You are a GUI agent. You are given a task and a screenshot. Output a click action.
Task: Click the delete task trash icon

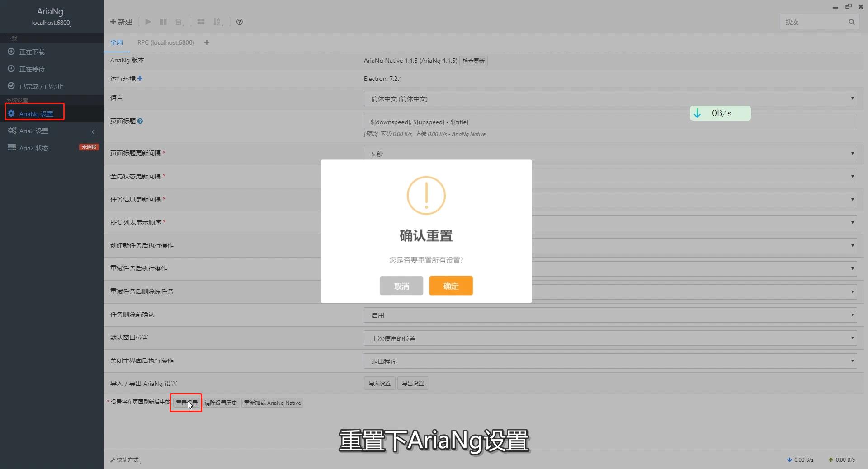179,22
